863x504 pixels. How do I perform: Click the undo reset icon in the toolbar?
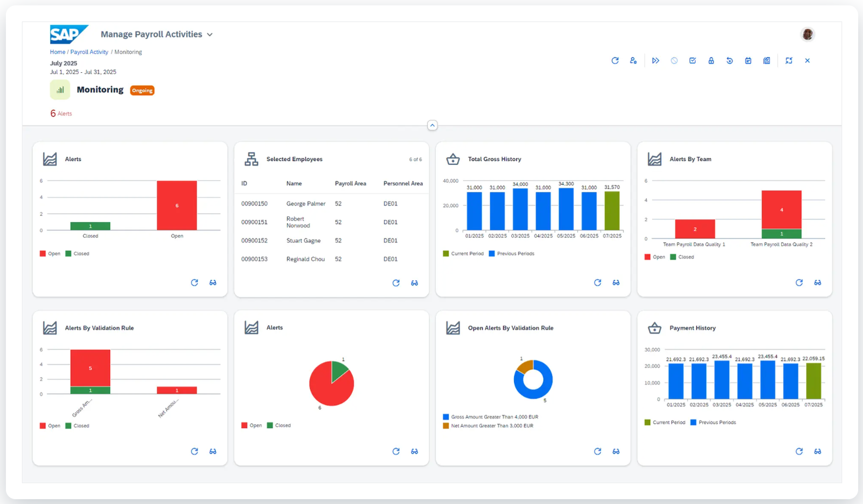coord(729,61)
